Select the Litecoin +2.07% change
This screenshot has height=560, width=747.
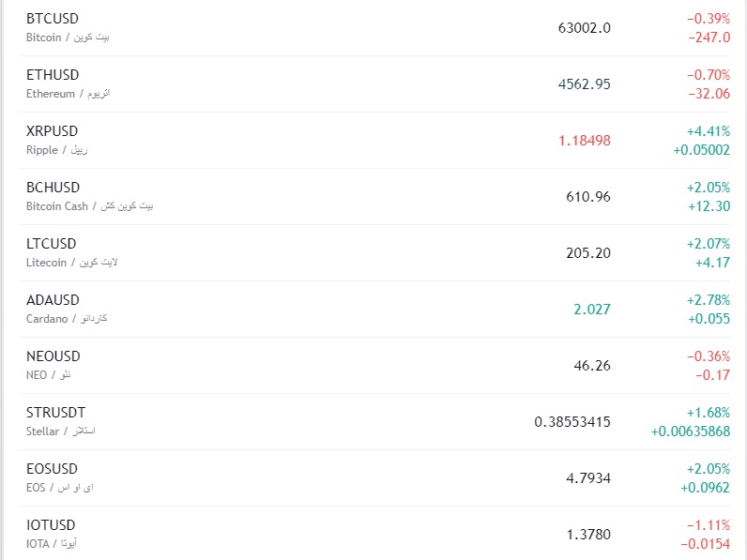click(x=708, y=244)
